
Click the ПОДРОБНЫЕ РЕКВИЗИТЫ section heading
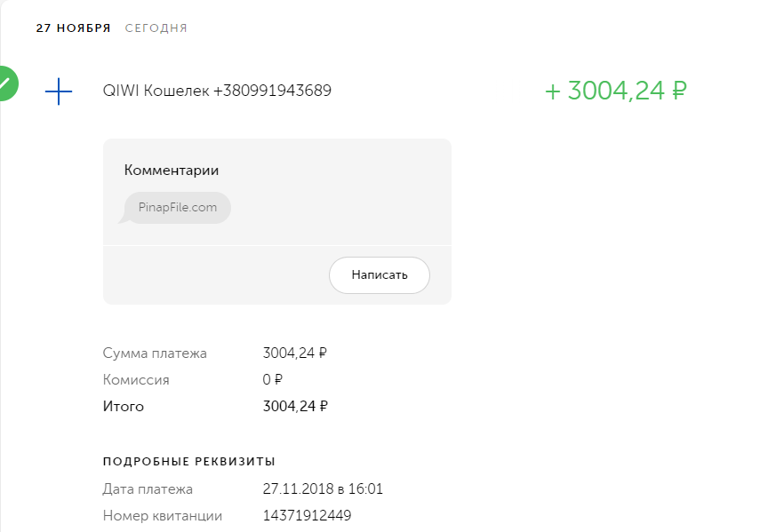[189, 461]
